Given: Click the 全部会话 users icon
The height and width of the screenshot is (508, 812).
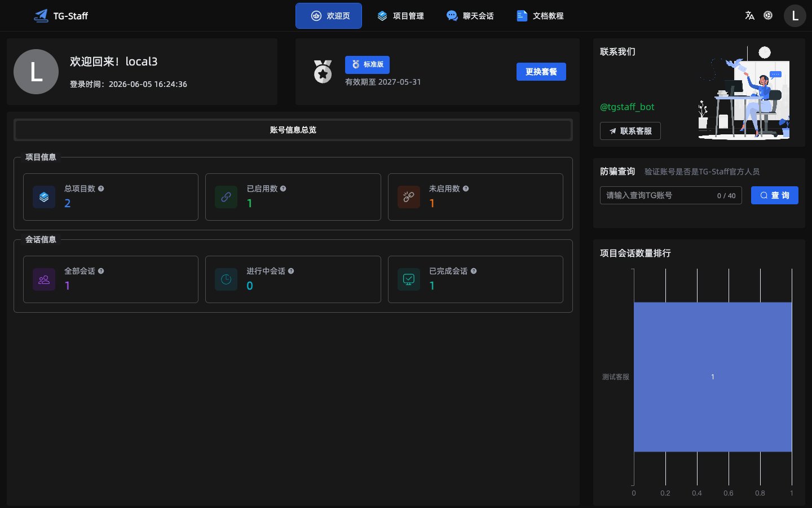Looking at the screenshot, I should pos(44,279).
